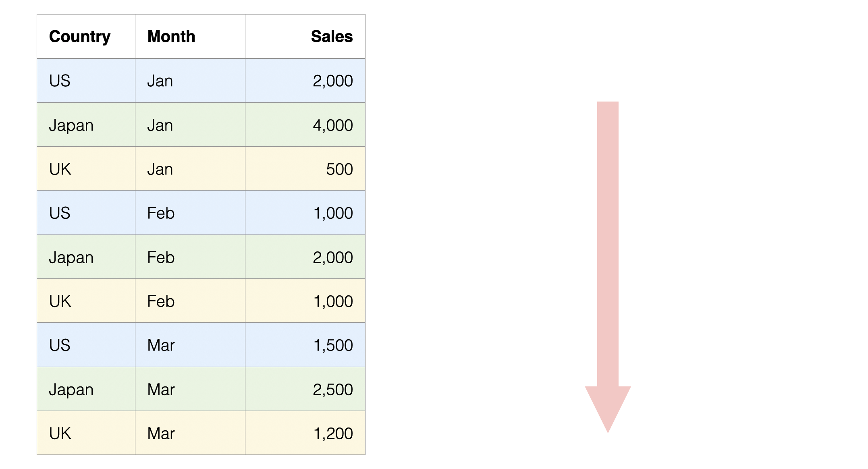
Task: Click the US cell in the Mar row
Action: pyautogui.click(x=60, y=345)
